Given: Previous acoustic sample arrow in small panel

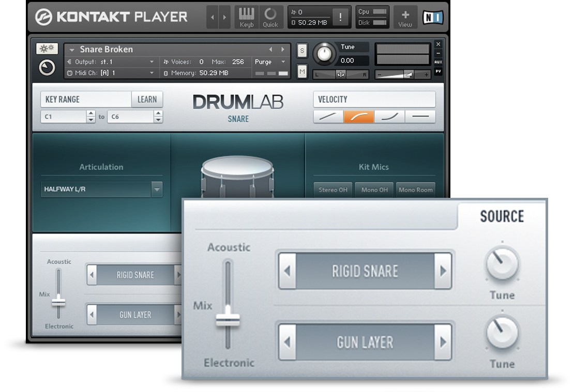Looking at the screenshot, I should pos(92,275).
